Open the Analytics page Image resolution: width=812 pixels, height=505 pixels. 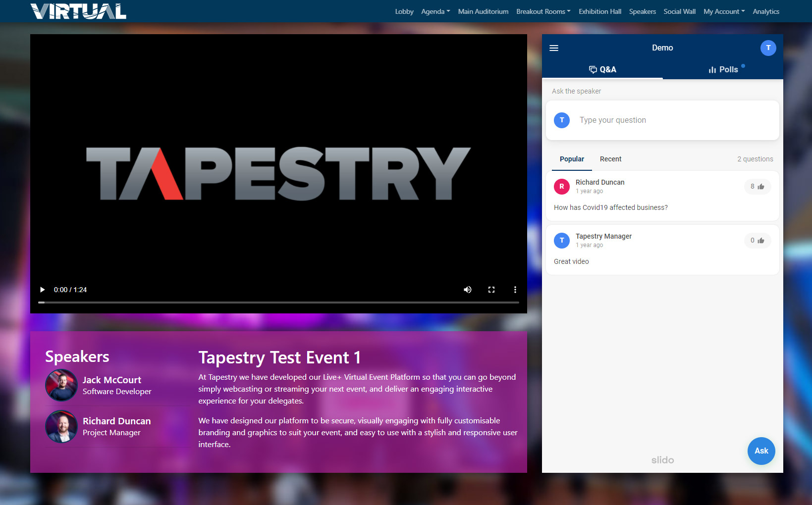tap(766, 11)
